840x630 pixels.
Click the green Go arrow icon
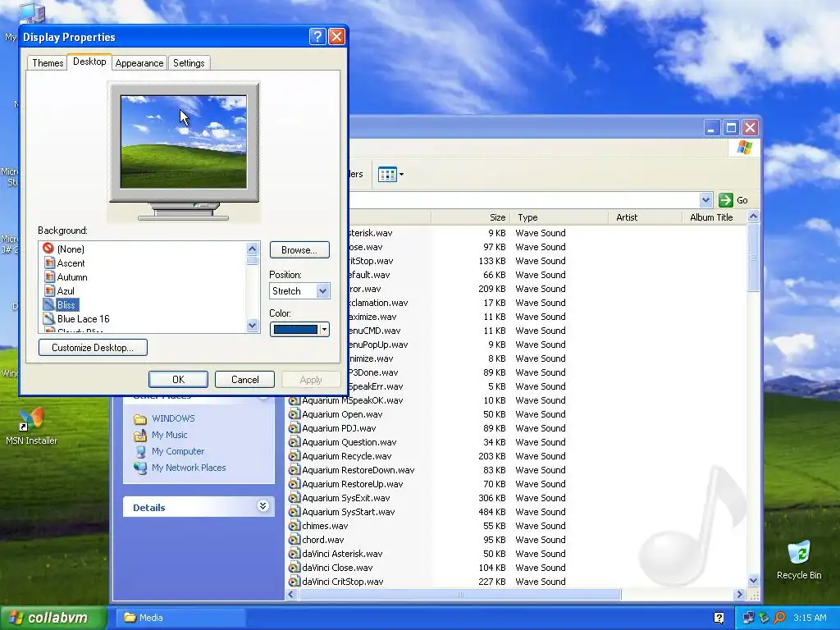tap(725, 200)
